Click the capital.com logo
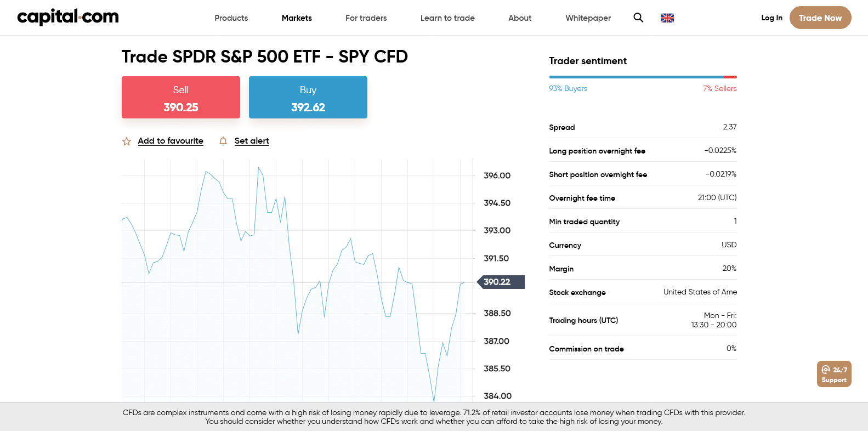Viewport: 868px width, 431px height. pyautogui.click(x=67, y=17)
